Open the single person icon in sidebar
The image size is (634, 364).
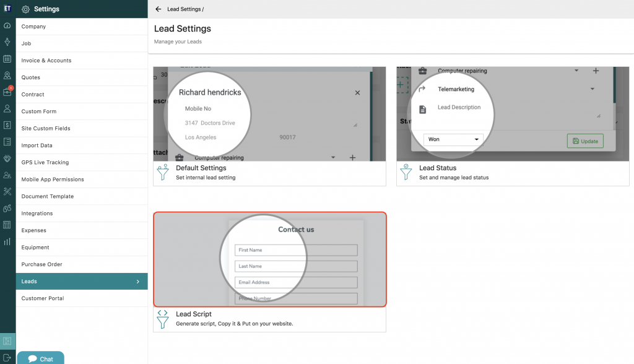(7, 108)
